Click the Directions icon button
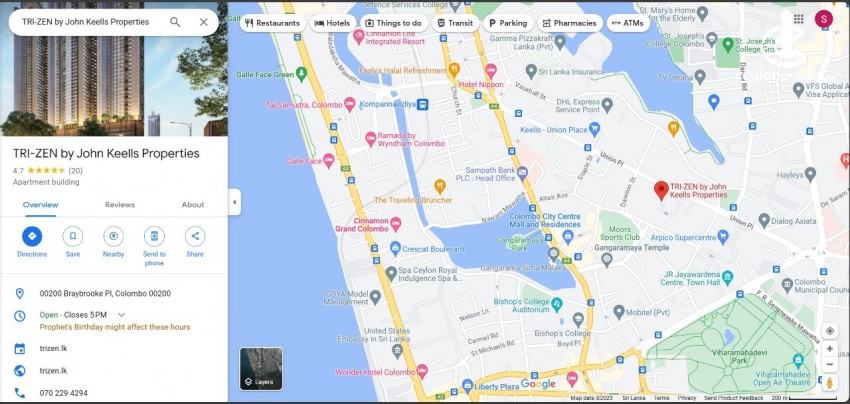 (x=32, y=236)
